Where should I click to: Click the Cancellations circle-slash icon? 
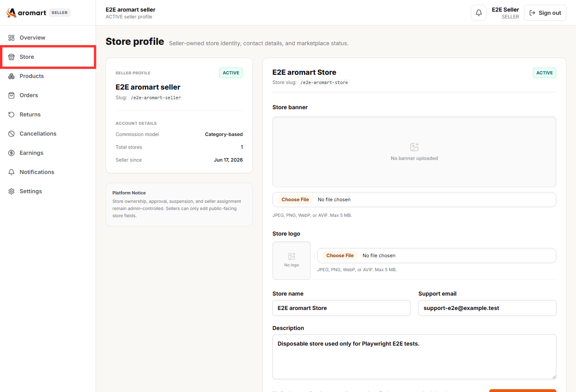[12, 134]
